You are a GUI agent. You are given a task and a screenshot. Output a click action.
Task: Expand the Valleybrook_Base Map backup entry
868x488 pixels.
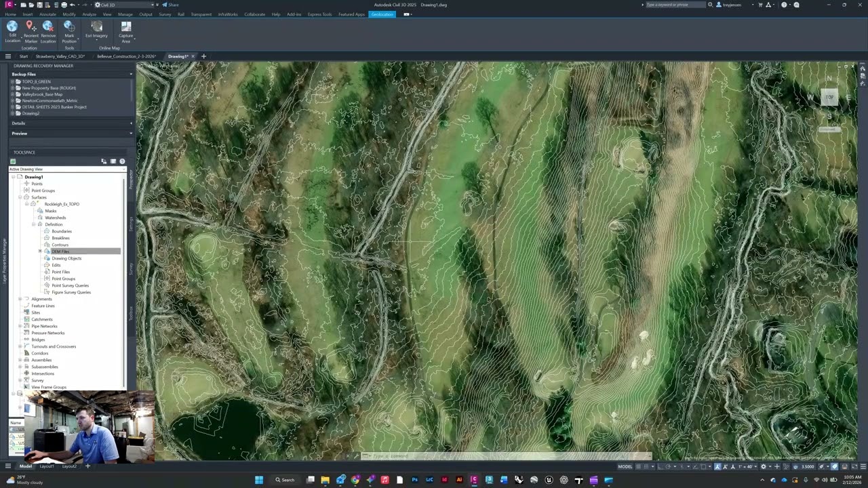12,94
